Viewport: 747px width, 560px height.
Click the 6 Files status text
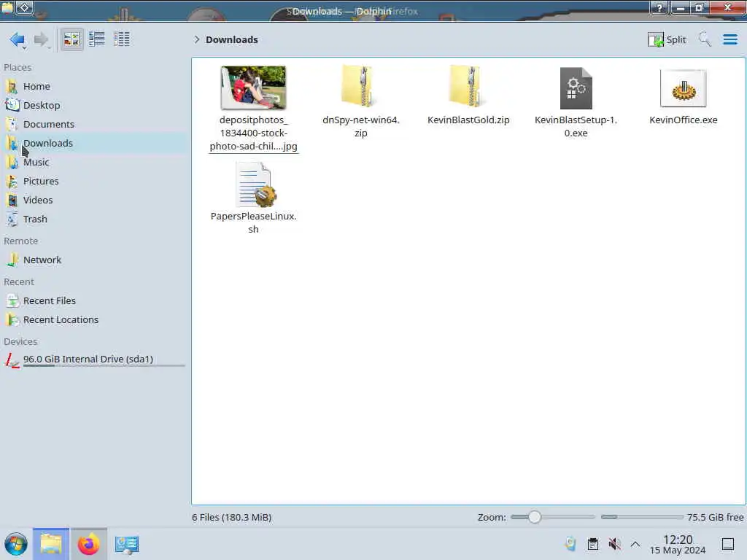(232, 517)
